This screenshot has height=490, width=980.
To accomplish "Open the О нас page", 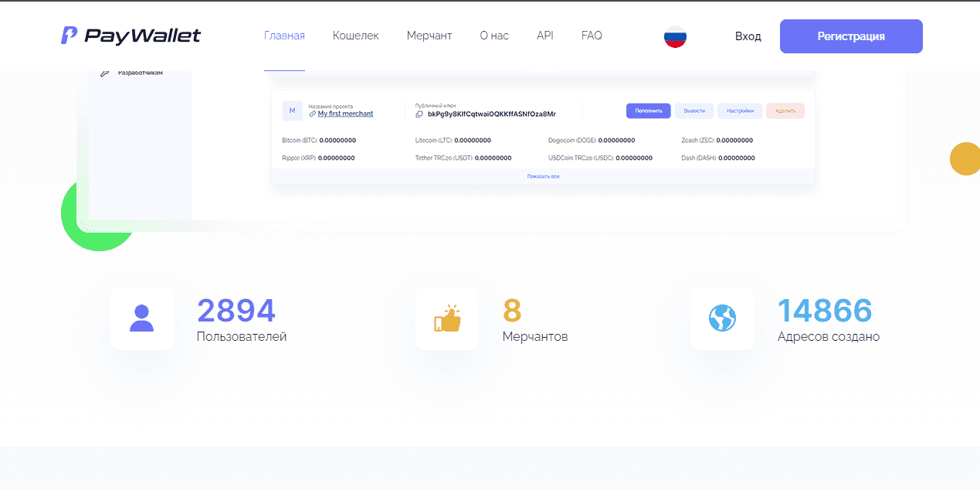I will [x=494, y=36].
